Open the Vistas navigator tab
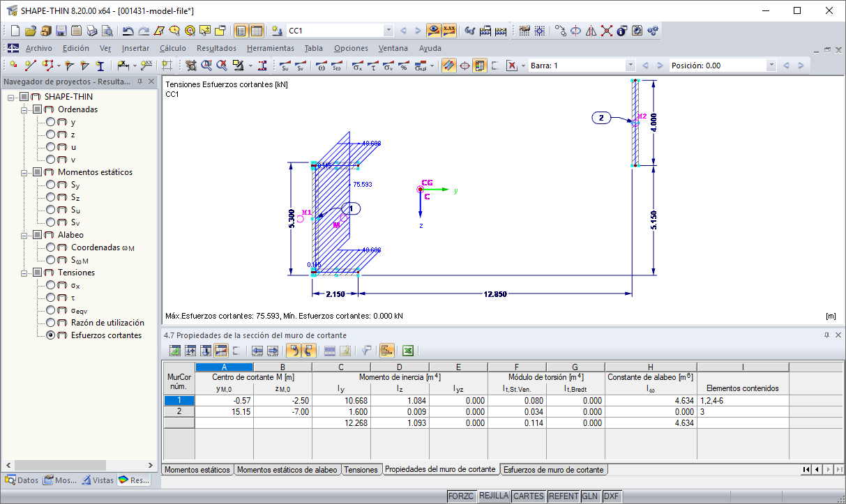Image resolution: width=846 pixels, height=504 pixels. coord(98,480)
